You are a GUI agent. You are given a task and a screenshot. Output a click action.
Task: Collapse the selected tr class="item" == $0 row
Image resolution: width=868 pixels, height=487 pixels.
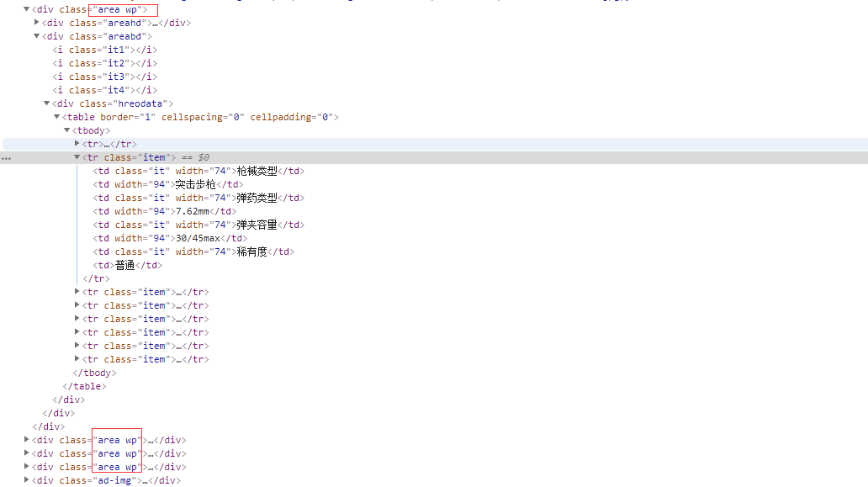point(77,157)
